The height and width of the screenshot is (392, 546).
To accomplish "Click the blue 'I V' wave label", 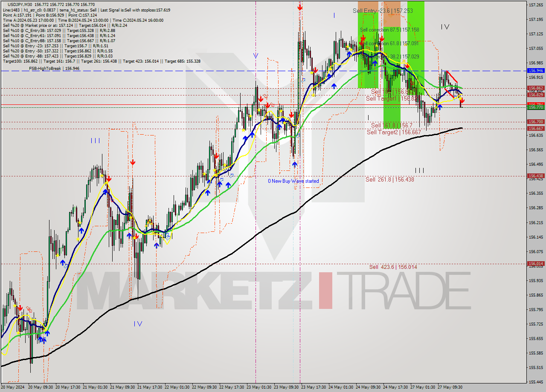I will [137, 323].
